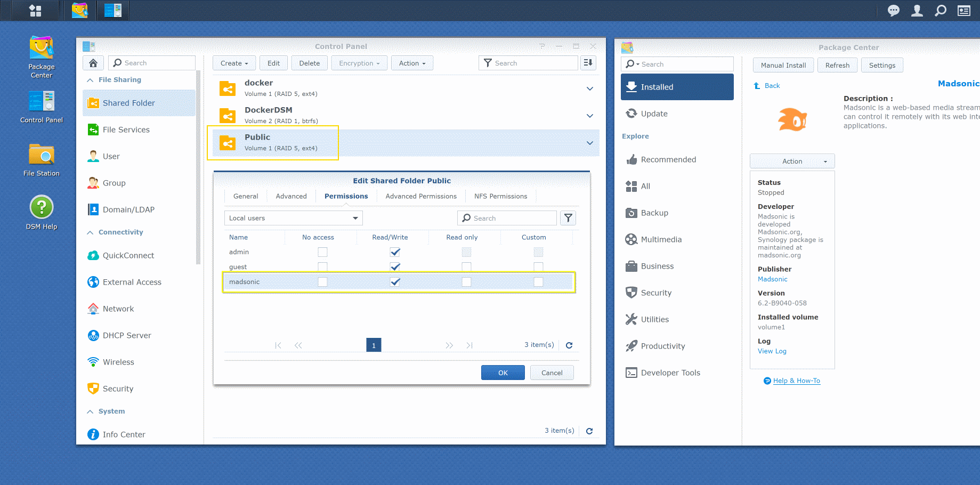Toggle Read/Write checkbox for guest

[x=395, y=266]
